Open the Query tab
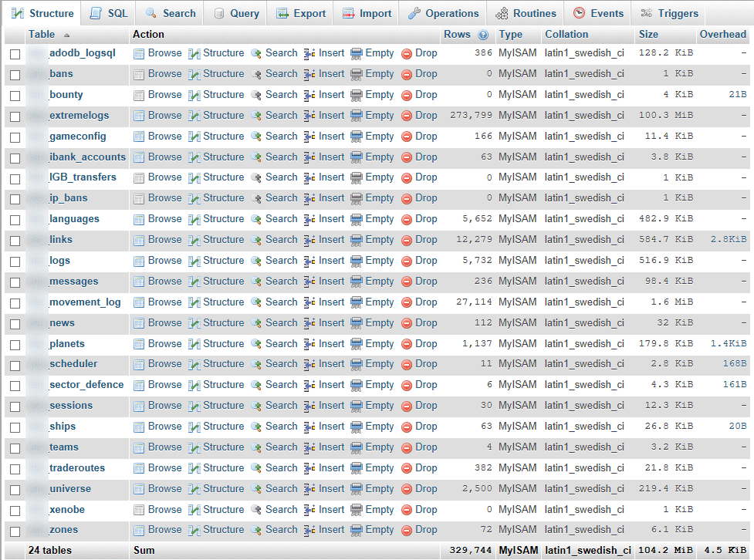 pyautogui.click(x=236, y=13)
